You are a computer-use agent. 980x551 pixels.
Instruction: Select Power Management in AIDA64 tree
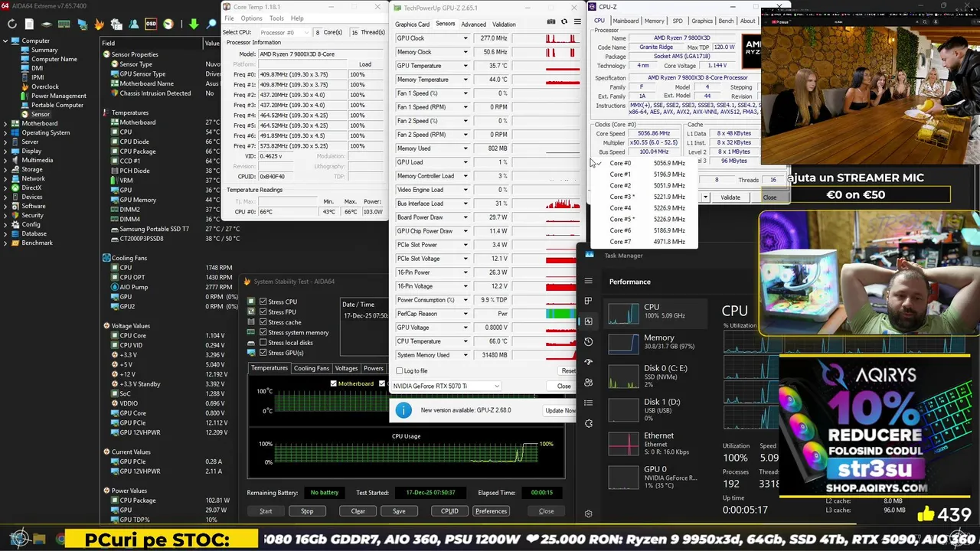tap(58, 96)
